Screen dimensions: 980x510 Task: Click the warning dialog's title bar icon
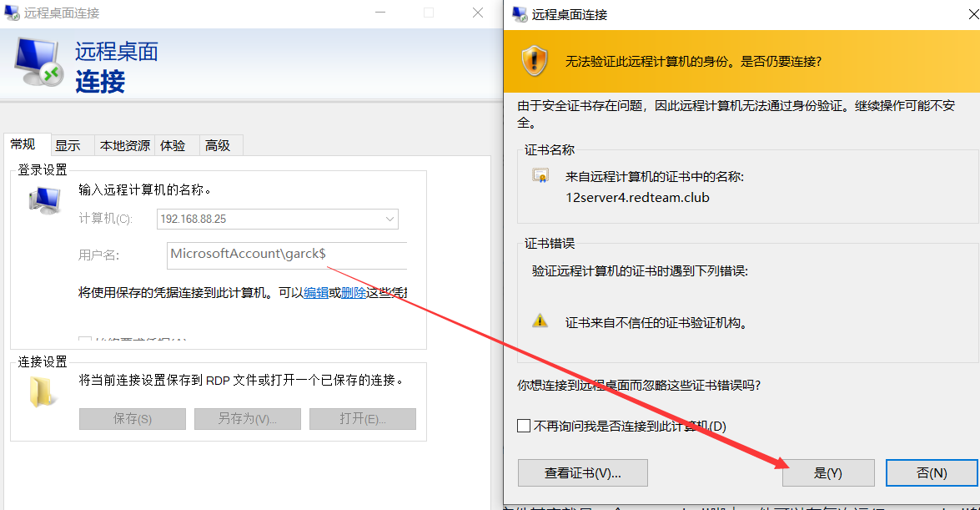520,14
